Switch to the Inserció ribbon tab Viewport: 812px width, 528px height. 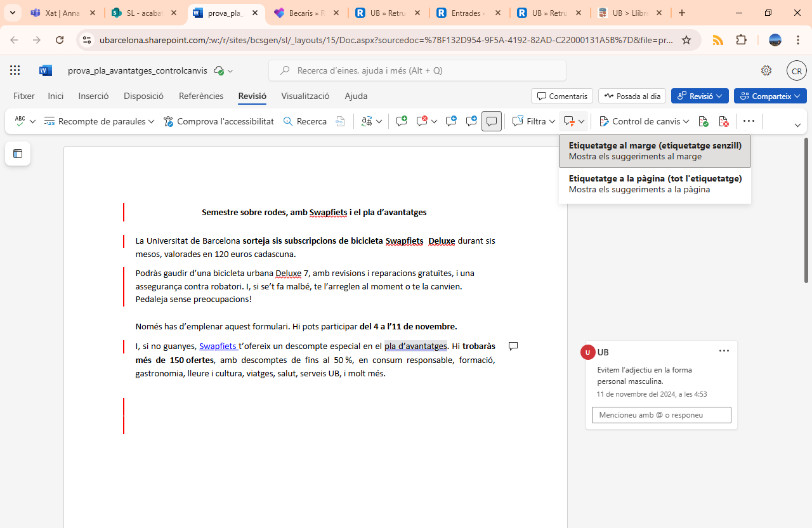pyautogui.click(x=93, y=96)
